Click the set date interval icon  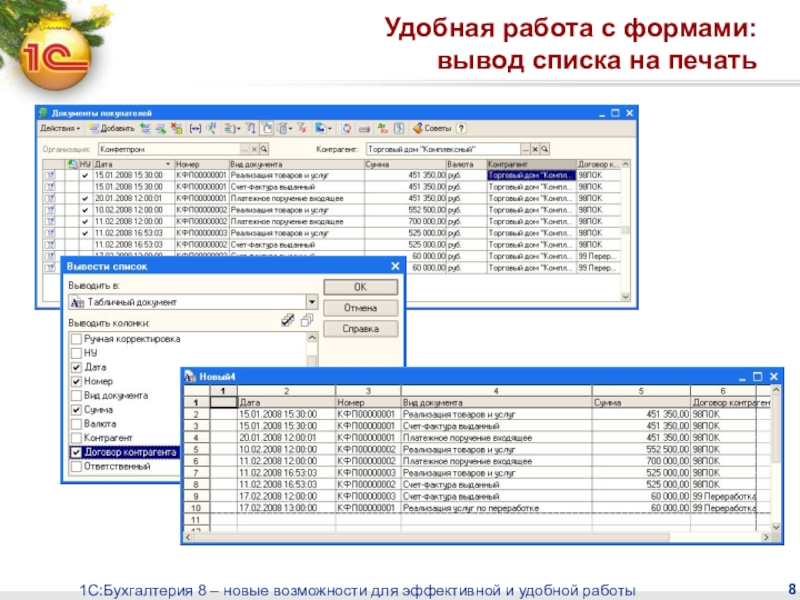[x=195, y=129]
